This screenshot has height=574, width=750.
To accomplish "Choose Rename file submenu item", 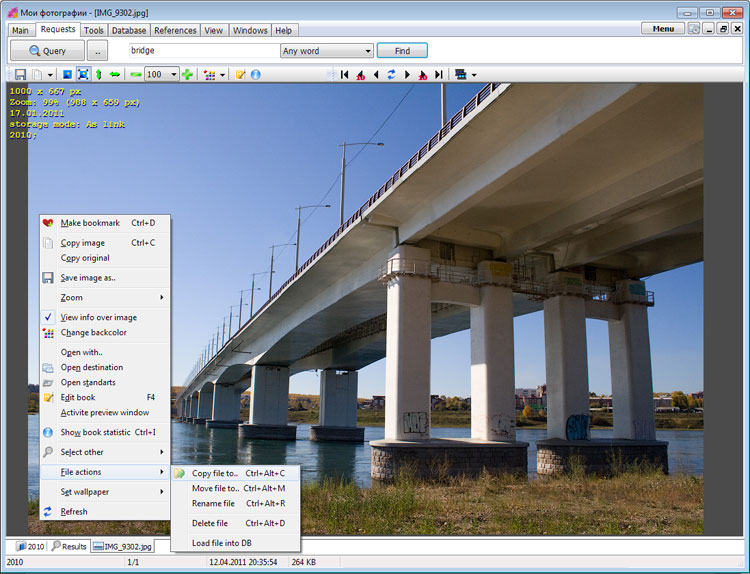I will 236,503.
